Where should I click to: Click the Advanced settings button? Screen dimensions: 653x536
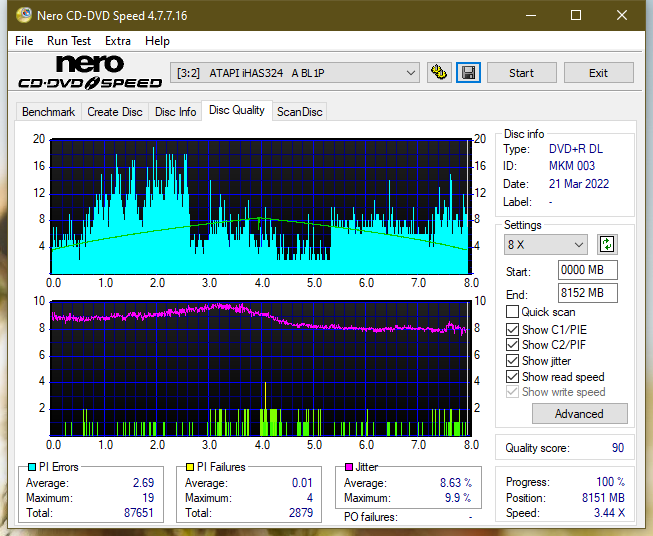point(579,414)
